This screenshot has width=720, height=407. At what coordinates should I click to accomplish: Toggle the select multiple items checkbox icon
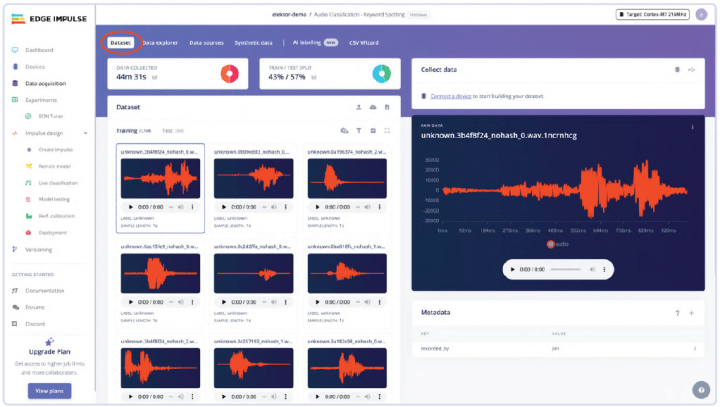373,130
